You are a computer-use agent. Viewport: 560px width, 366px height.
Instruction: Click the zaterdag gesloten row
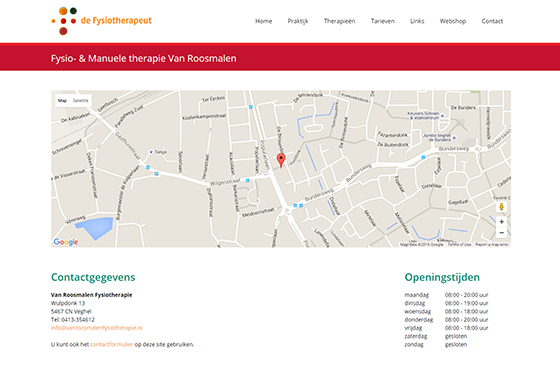click(x=436, y=336)
